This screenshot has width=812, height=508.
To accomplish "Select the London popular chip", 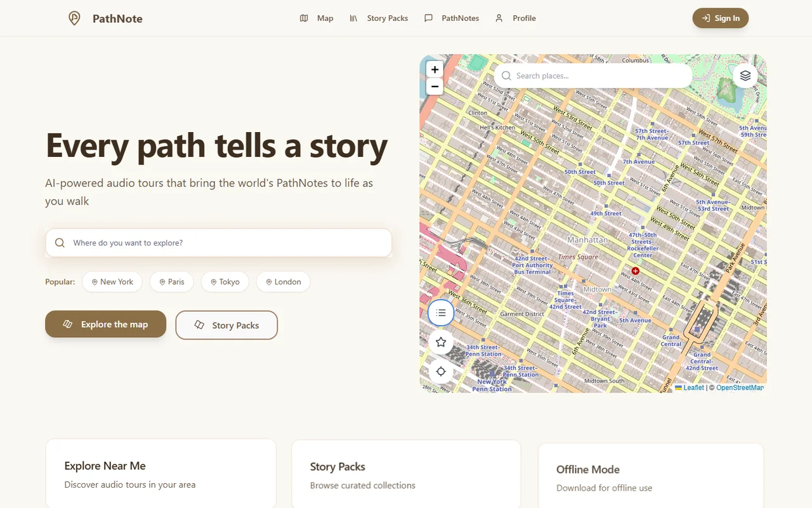I will pos(283,282).
